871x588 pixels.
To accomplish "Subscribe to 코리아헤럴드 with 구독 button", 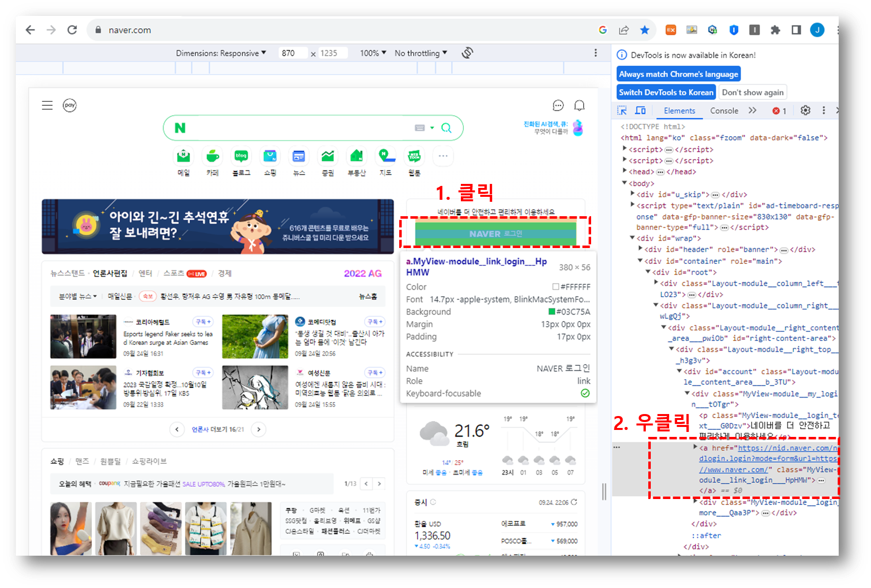I will pyautogui.click(x=203, y=322).
